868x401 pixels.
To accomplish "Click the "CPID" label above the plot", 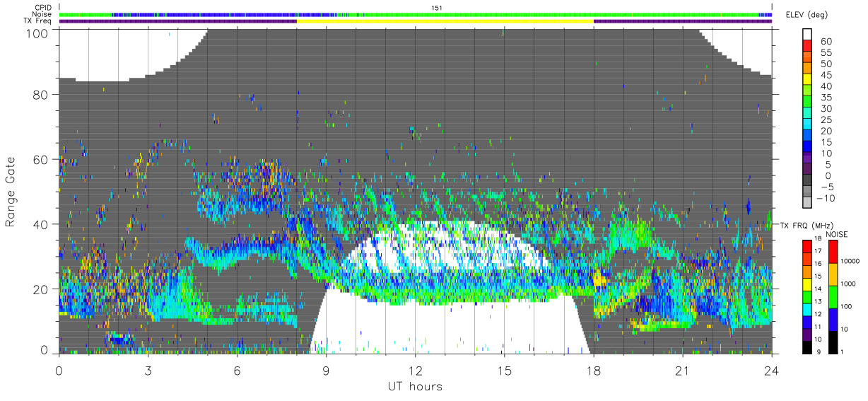I will click(x=42, y=8).
